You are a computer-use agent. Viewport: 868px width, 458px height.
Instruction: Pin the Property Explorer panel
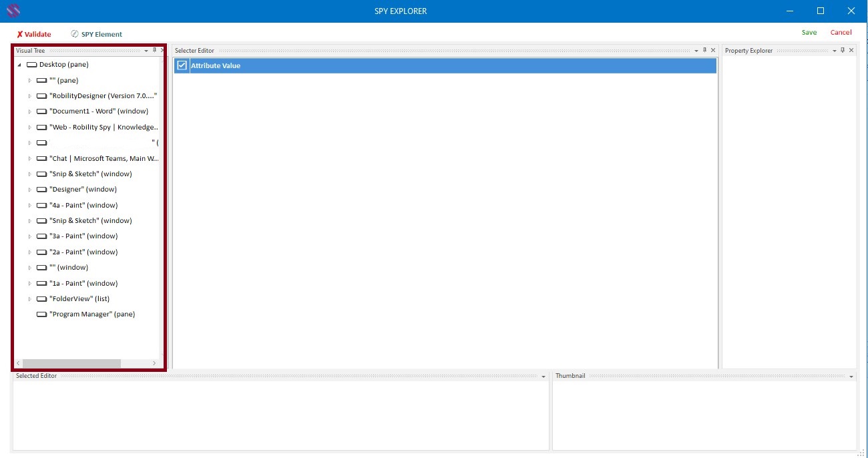coord(843,50)
